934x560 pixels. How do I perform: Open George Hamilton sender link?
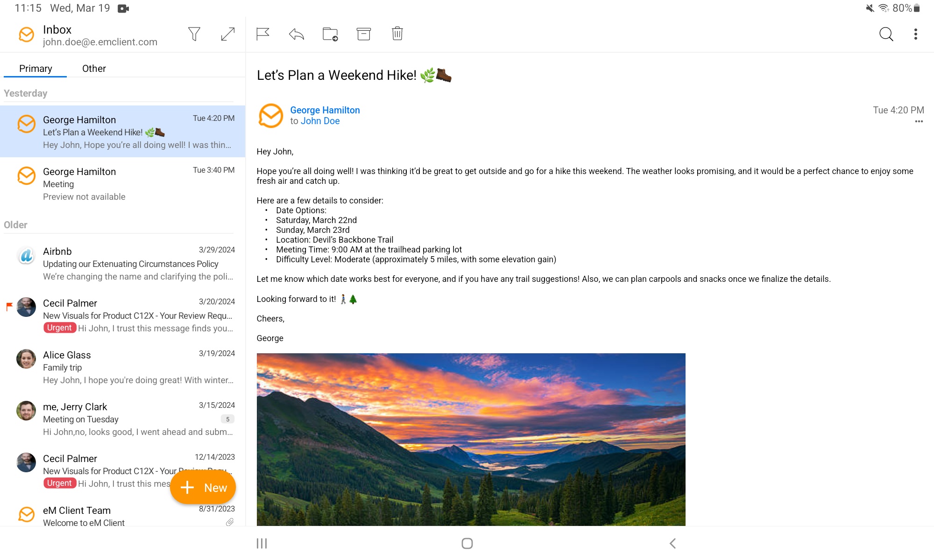coord(325,110)
